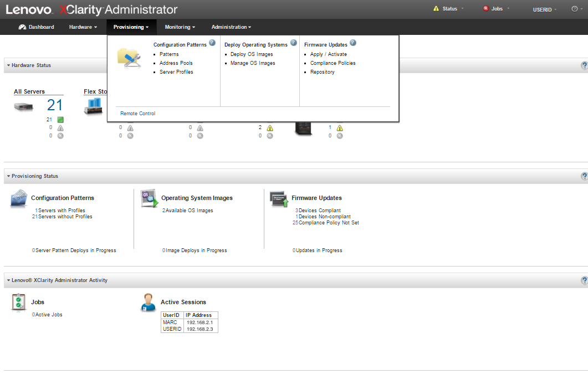Open the Compliance Policies menu entry
Screen dimensions: 588x374
click(x=333, y=63)
